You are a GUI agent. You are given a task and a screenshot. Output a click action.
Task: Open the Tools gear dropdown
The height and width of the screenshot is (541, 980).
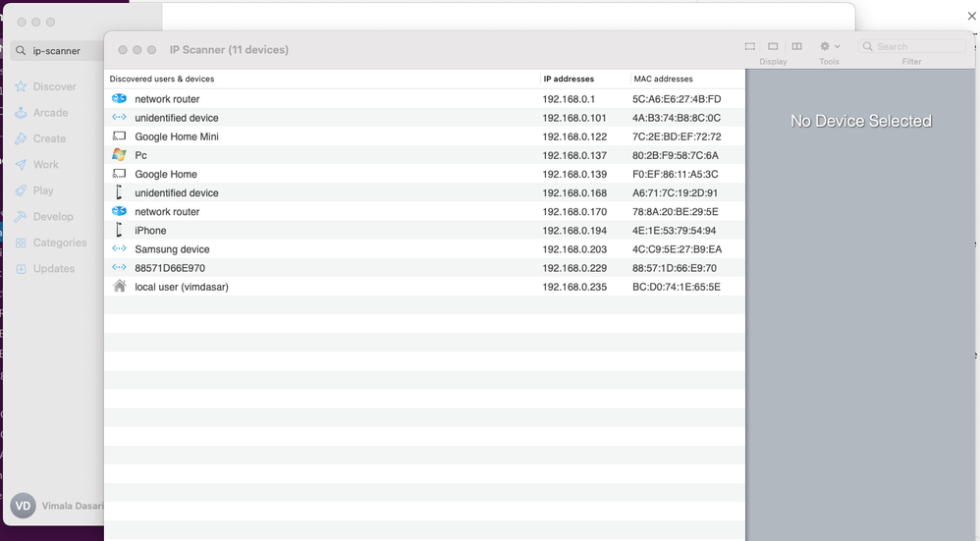click(830, 46)
